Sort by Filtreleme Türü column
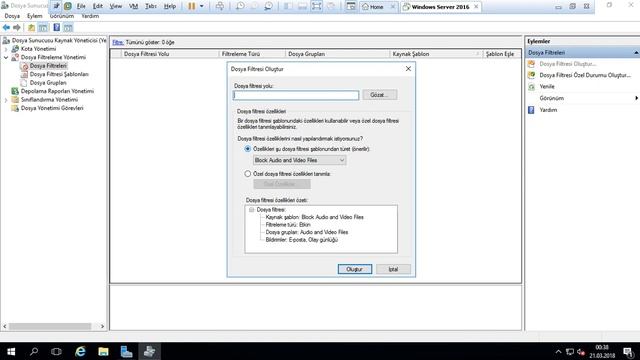Image resolution: width=640 pixels, height=360 pixels. coord(252,54)
